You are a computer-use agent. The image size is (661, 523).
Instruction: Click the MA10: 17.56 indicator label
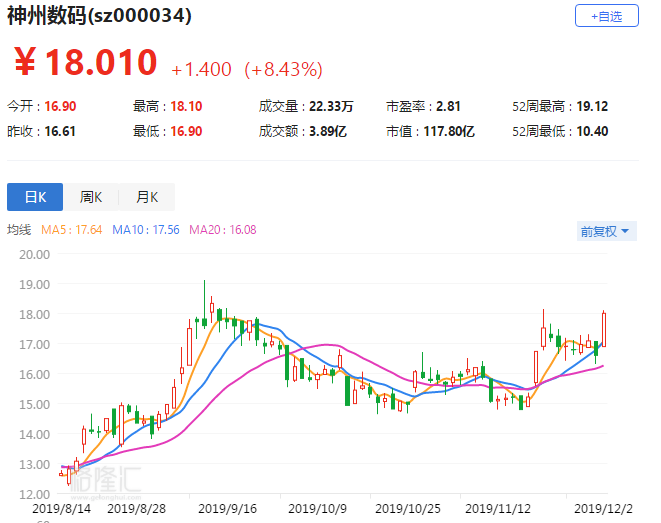(x=146, y=230)
